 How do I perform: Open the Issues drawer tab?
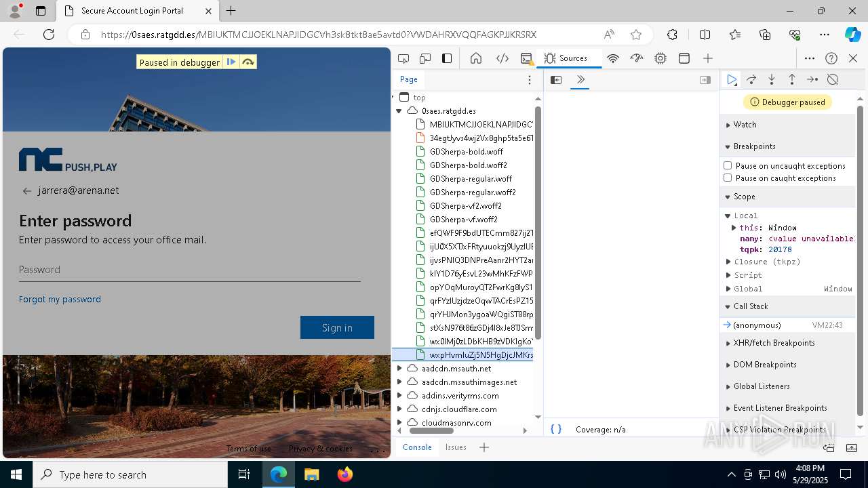[456, 447]
